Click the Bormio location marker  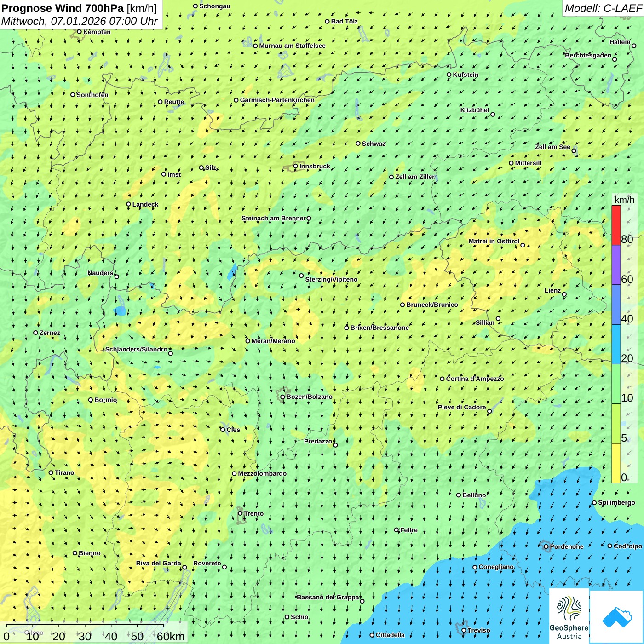[x=91, y=400]
